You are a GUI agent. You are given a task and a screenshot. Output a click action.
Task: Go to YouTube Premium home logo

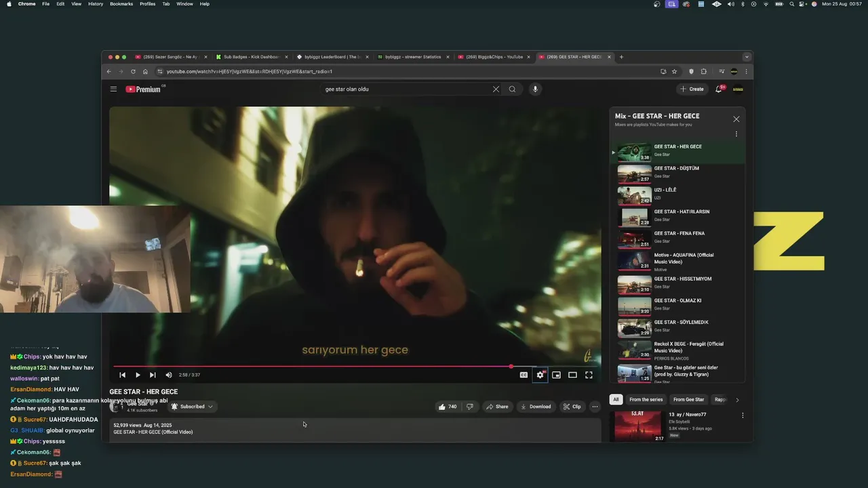[x=143, y=89]
